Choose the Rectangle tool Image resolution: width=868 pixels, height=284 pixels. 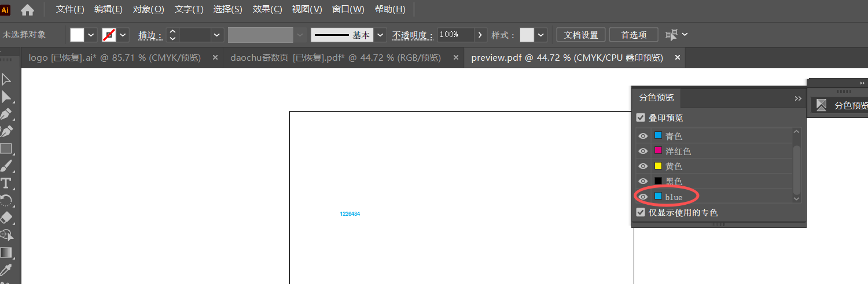pyautogui.click(x=6, y=149)
